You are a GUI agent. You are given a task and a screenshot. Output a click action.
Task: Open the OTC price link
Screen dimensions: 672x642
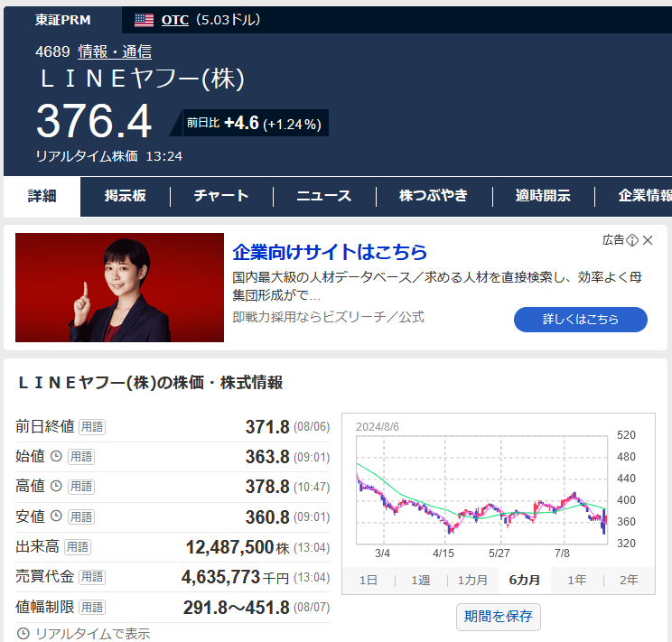pyautogui.click(x=175, y=20)
